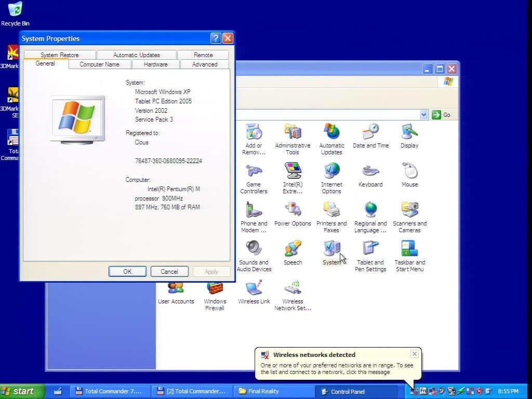Viewport: 532px width, 399px height.
Task: Switch to [2] Total Commander taskbar button
Action: [x=192, y=391]
